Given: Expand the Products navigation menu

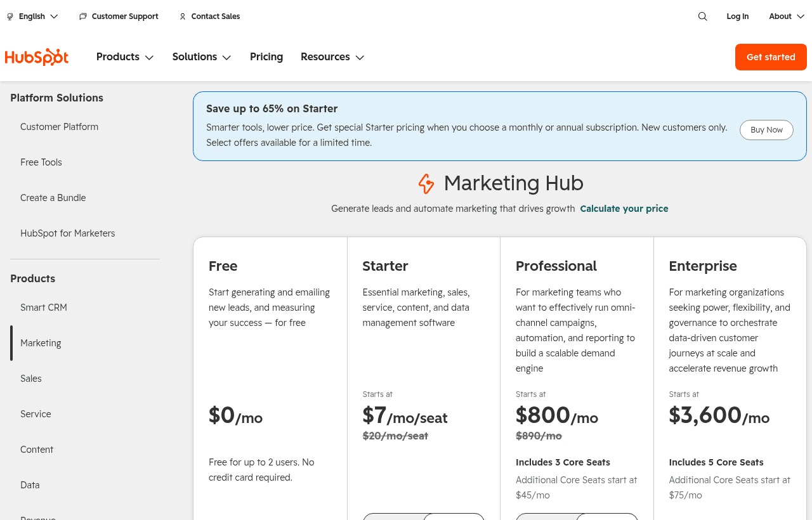Looking at the screenshot, I should (125, 57).
